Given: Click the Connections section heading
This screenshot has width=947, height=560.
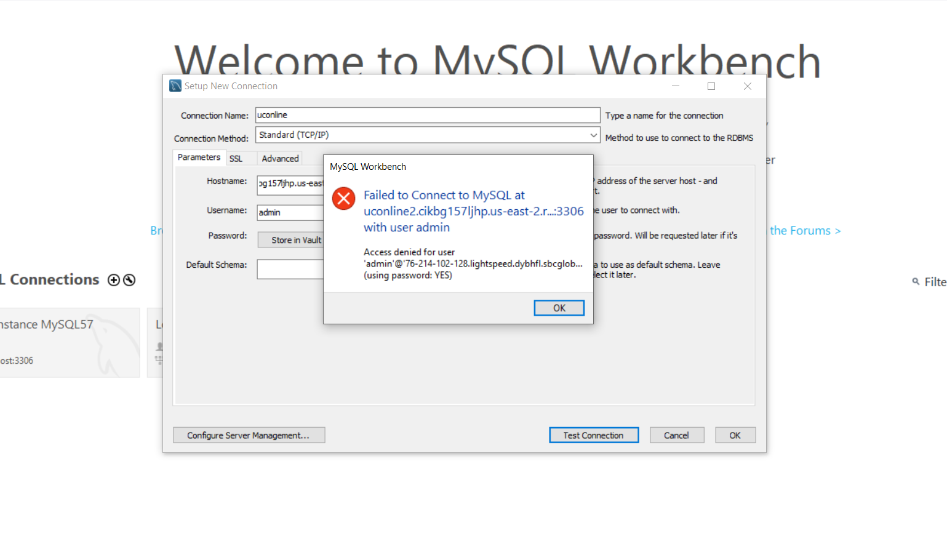Looking at the screenshot, I should [50, 279].
